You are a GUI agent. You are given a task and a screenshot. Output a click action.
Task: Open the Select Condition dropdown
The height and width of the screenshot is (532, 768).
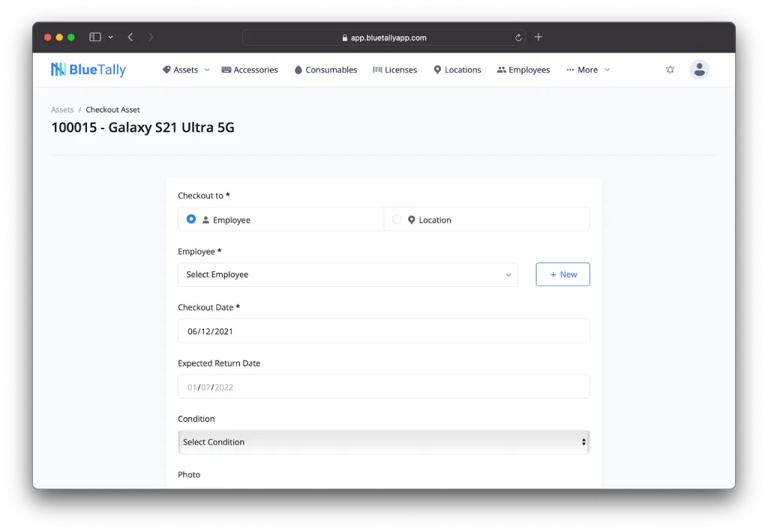(384, 442)
